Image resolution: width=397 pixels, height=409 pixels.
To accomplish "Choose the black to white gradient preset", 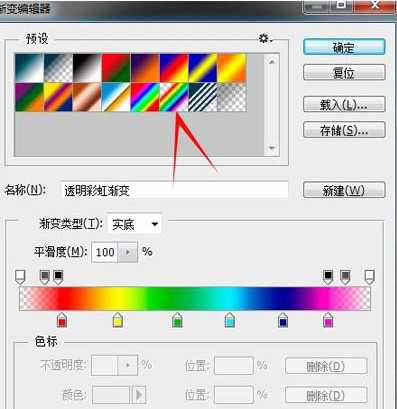I will 87,68.
